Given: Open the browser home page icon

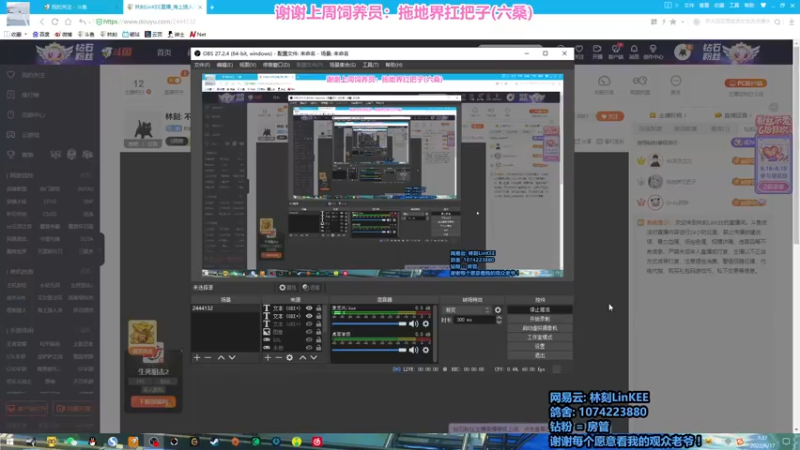Looking at the screenshot, I should [x=68, y=22].
